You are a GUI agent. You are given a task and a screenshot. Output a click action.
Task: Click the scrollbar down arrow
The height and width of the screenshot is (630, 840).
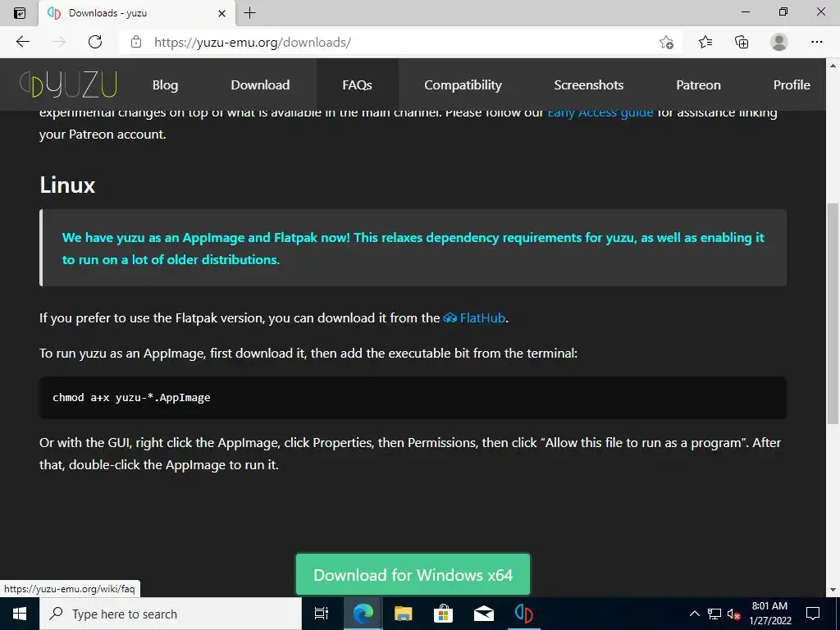click(833, 591)
